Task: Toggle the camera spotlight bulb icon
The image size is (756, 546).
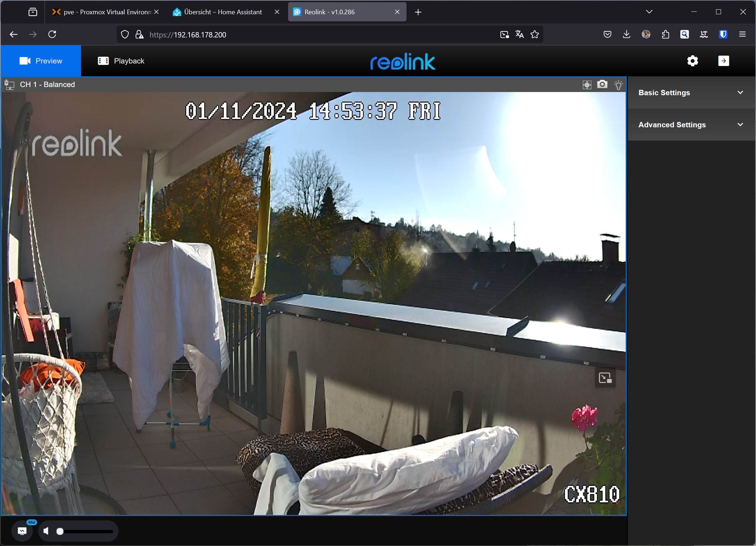Action: pyautogui.click(x=618, y=85)
